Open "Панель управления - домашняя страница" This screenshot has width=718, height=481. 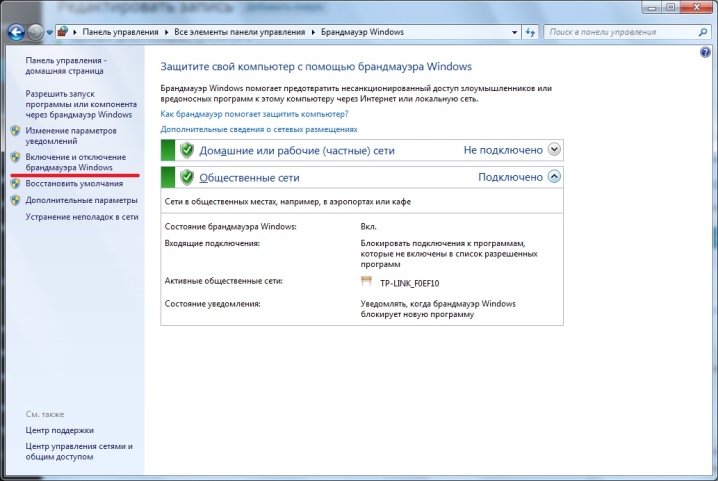66,66
